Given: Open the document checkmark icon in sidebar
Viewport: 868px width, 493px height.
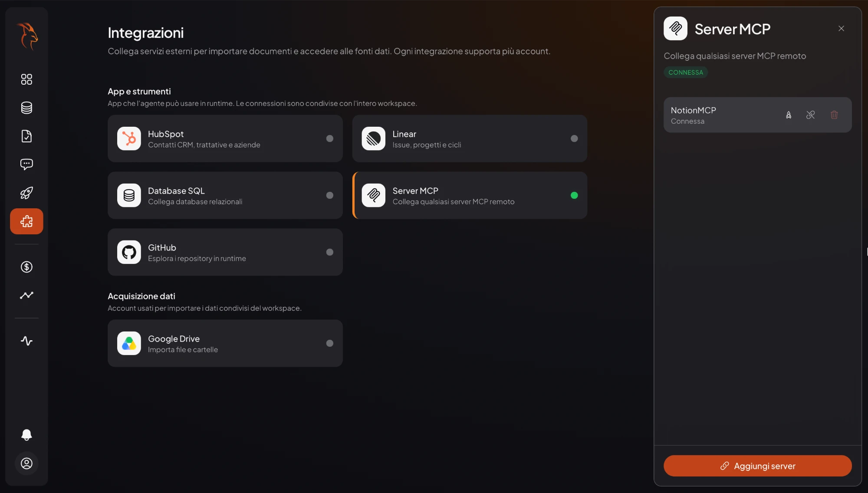Looking at the screenshot, I should 26,136.
